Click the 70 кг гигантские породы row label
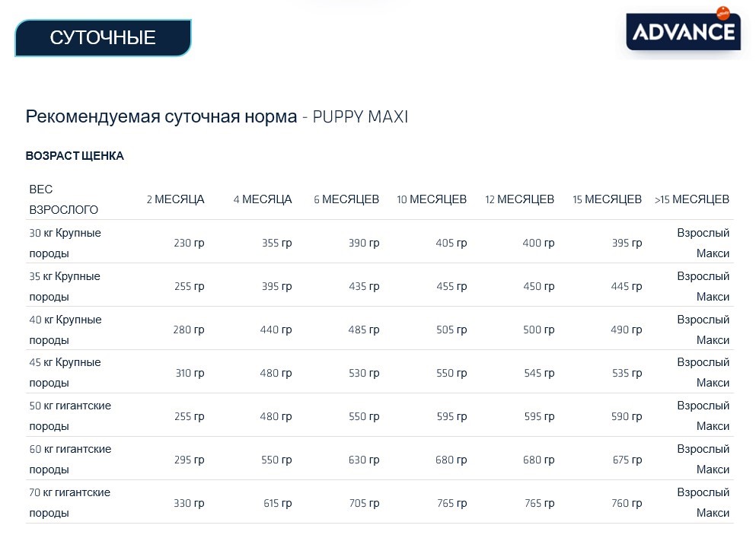This screenshot has height=538, width=756. click(71, 502)
